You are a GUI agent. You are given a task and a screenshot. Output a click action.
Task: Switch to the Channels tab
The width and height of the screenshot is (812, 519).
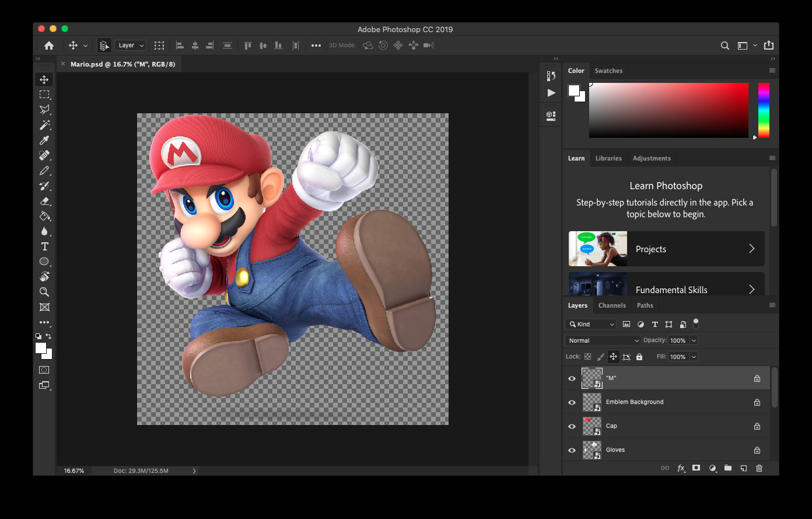(612, 305)
